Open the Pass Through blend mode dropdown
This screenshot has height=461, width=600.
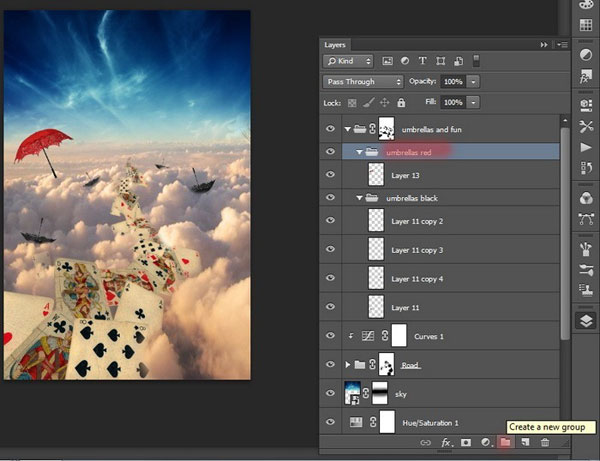point(363,81)
